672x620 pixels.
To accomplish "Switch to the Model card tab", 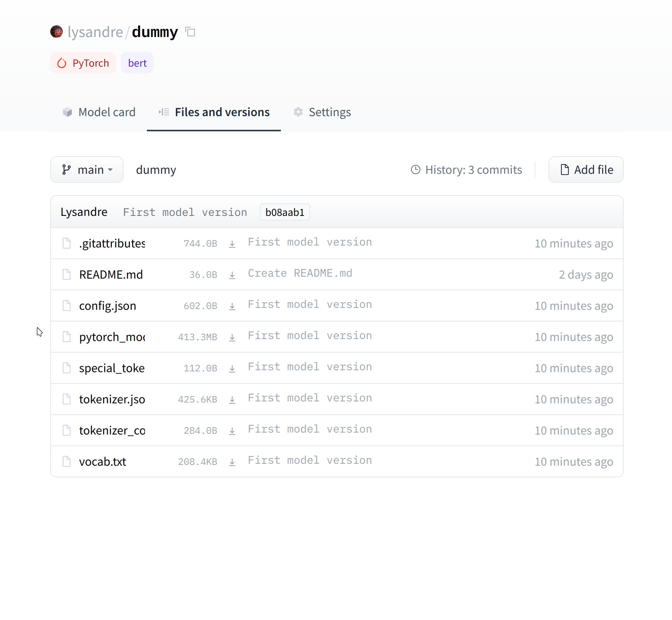I will coord(99,112).
